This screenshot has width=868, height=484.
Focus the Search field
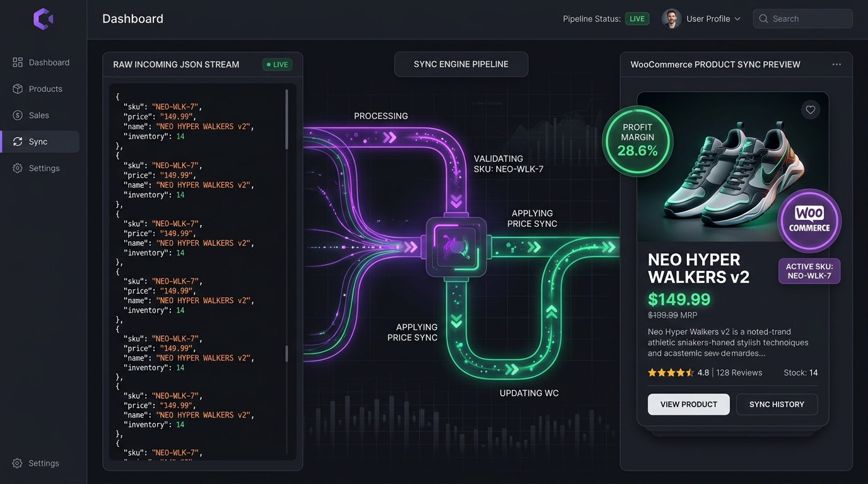(802, 19)
